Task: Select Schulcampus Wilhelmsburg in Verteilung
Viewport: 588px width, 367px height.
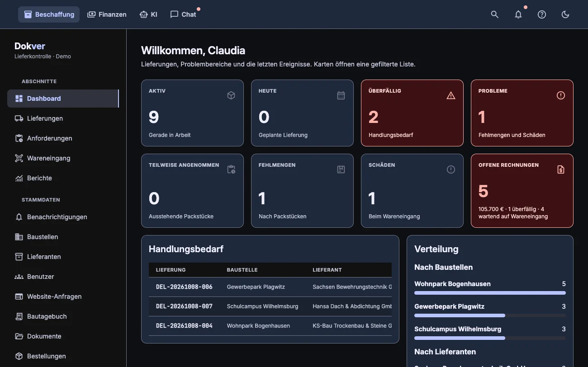Action: pyautogui.click(x=490, y=333)
